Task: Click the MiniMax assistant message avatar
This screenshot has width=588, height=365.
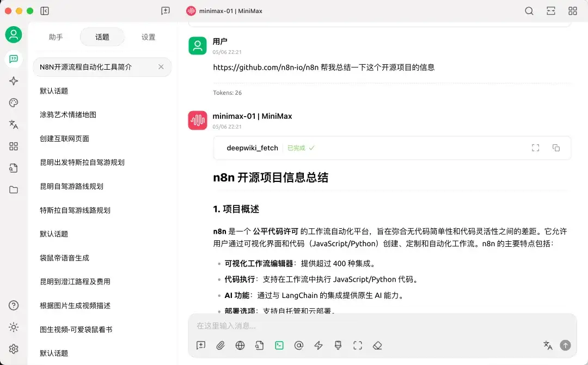Action: 197,120
